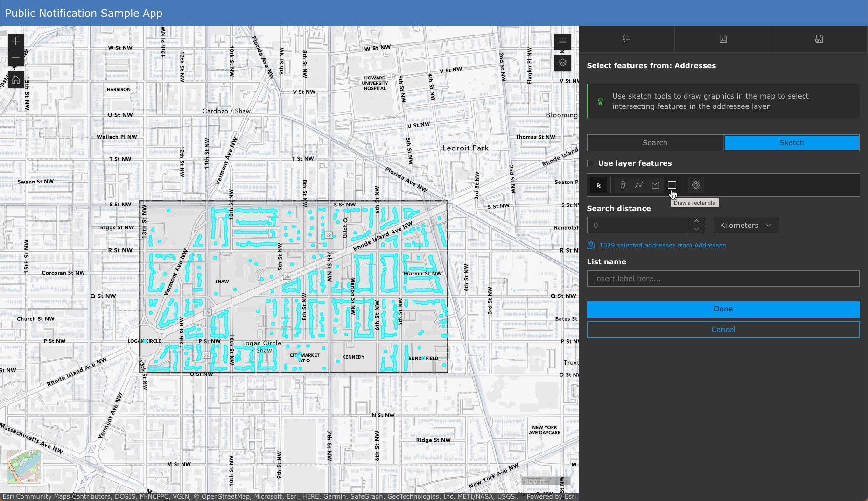Switch to the pointer selection tool
The height and width of the screenshot is (501, 868).
(599, 185)
